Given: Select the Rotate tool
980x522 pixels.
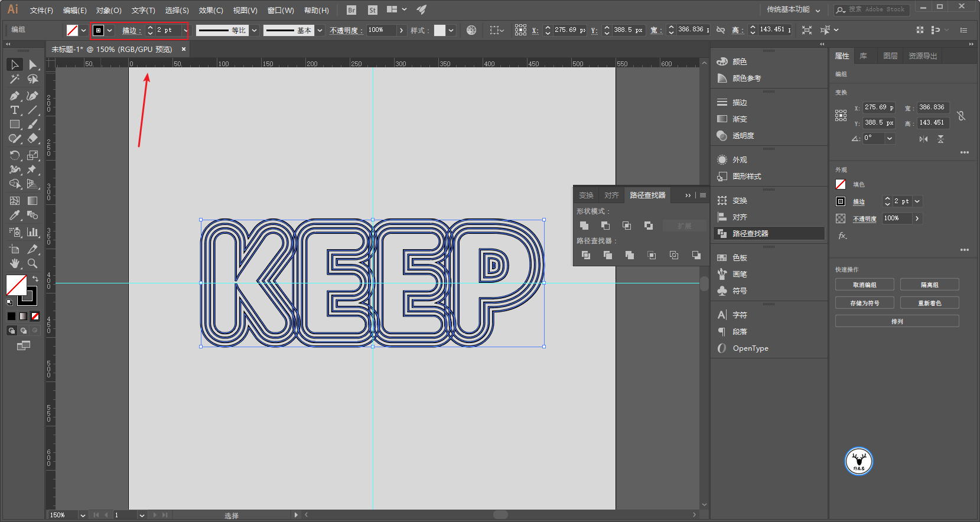Looking at the screenshot, I should (15, 155).
